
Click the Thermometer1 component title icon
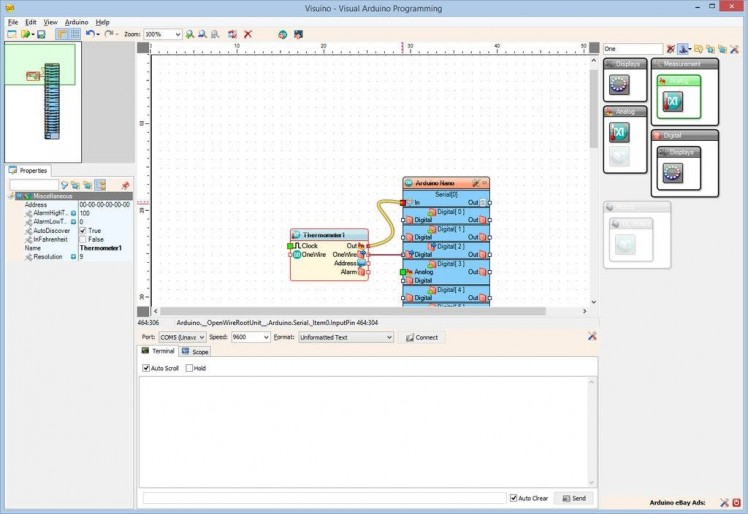(298, 235)
